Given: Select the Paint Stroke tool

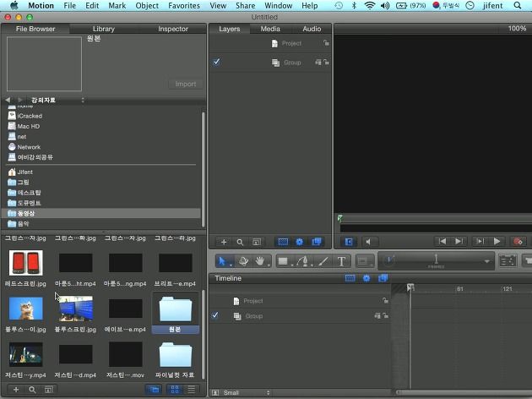Looking at the screenshot, I should 323,261.
